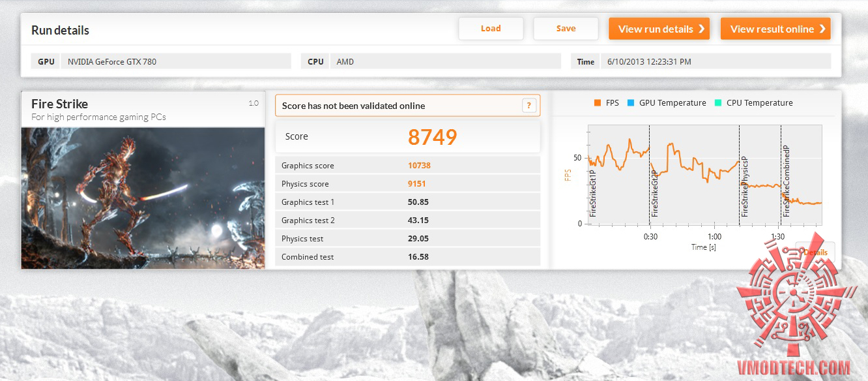Click the Combined test value 16.58
Screen dimensions: 868x381
point(418,257)
